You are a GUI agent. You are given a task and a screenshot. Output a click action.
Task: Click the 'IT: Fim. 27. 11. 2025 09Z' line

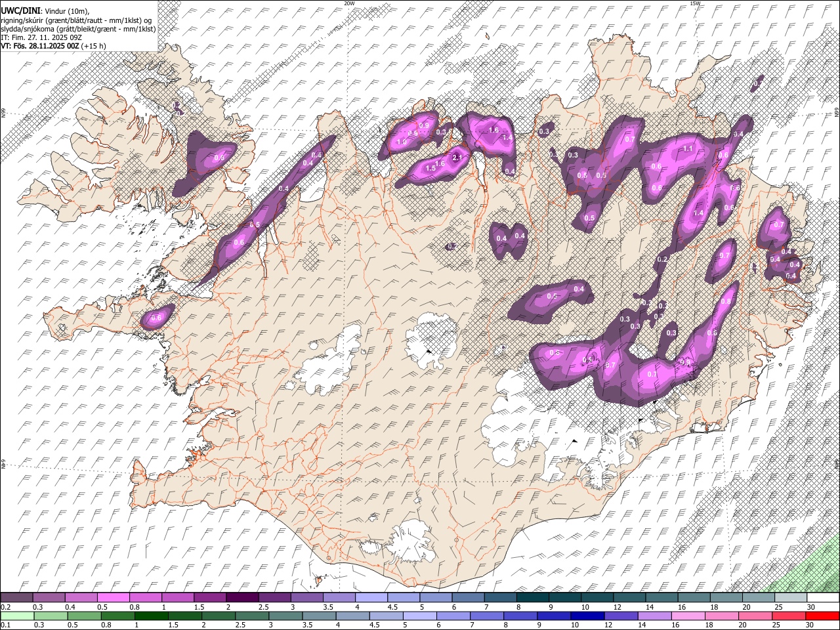click(x=41, y=37)
